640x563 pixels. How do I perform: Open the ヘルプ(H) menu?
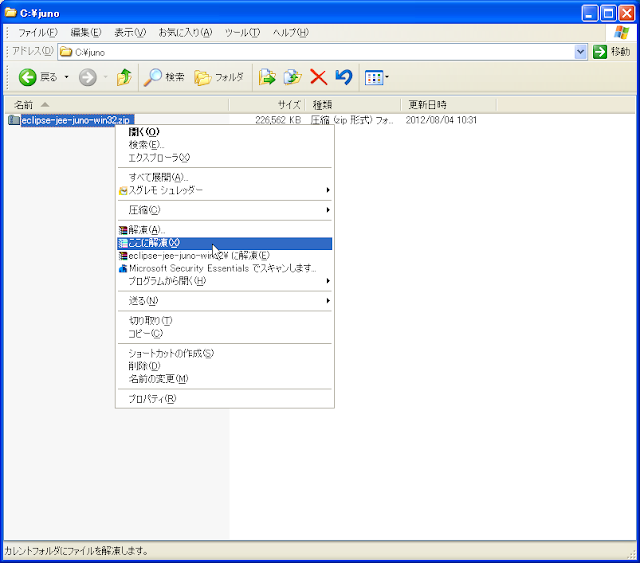pos(291,32)
